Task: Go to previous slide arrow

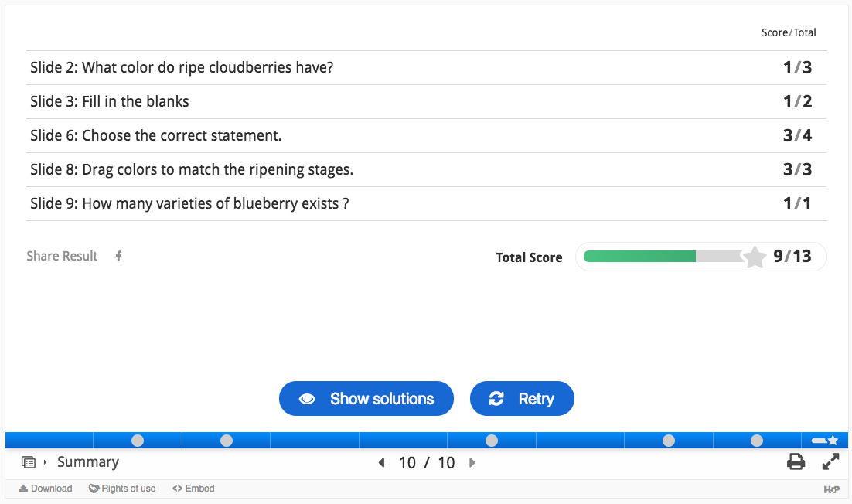Action: pos(381,463)
